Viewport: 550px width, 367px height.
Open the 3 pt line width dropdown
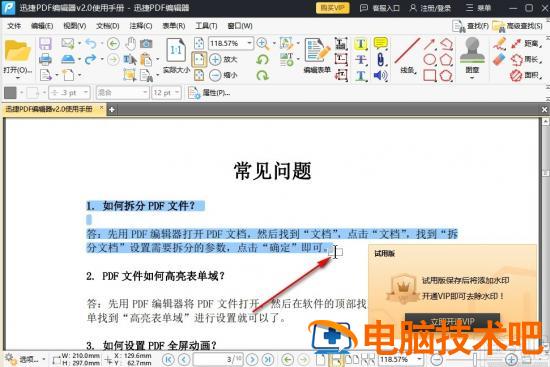[86, 93]
